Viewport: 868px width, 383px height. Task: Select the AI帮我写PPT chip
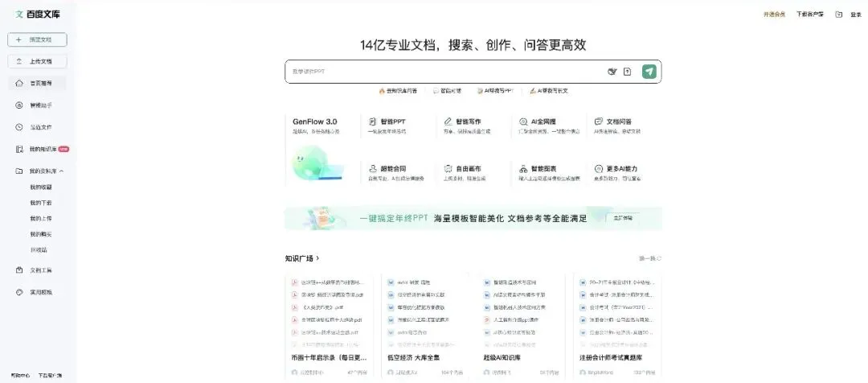[494, 91]
